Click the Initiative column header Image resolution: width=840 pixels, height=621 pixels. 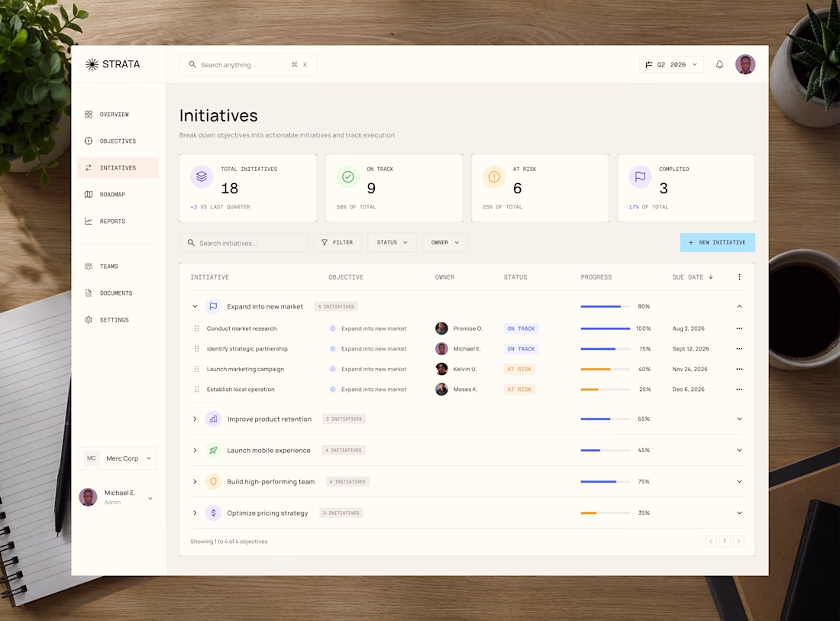tap(209, 277)
